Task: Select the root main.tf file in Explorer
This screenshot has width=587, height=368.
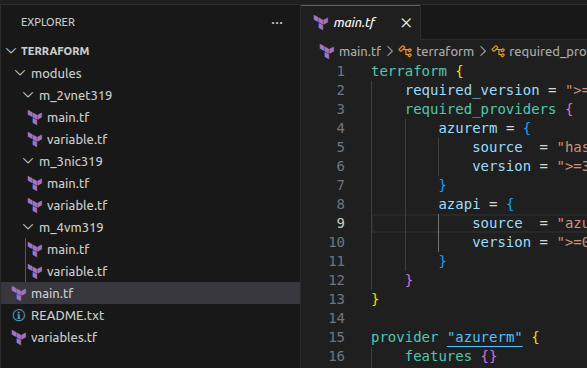Action: (x=150, y=293)
